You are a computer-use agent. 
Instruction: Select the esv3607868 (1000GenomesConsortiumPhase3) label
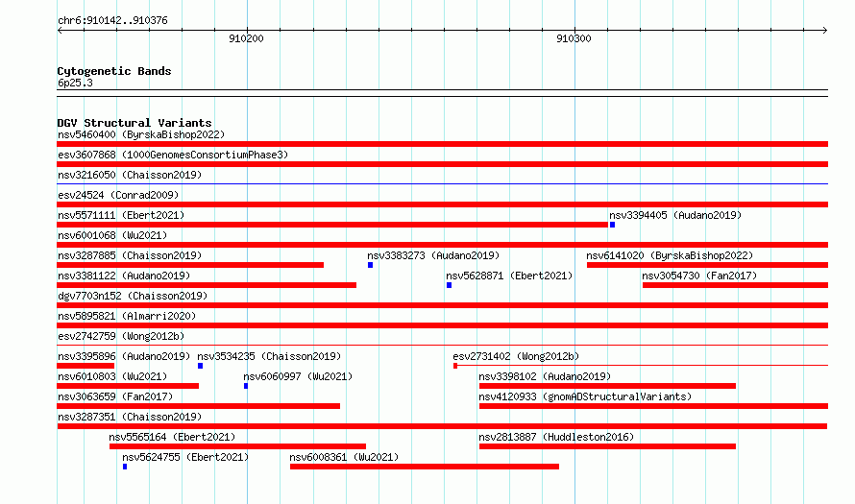point(173,155)
